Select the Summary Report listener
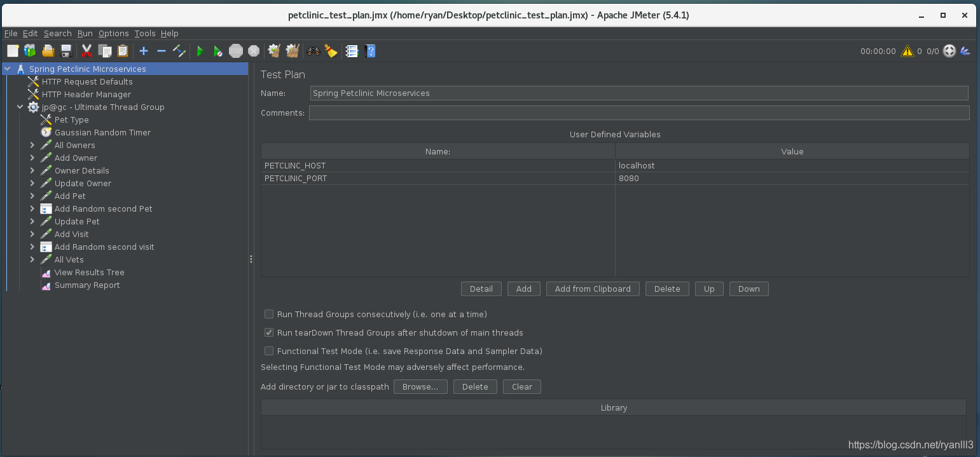Viewport: 980px width, 457px height. click(x=87, y=285)
